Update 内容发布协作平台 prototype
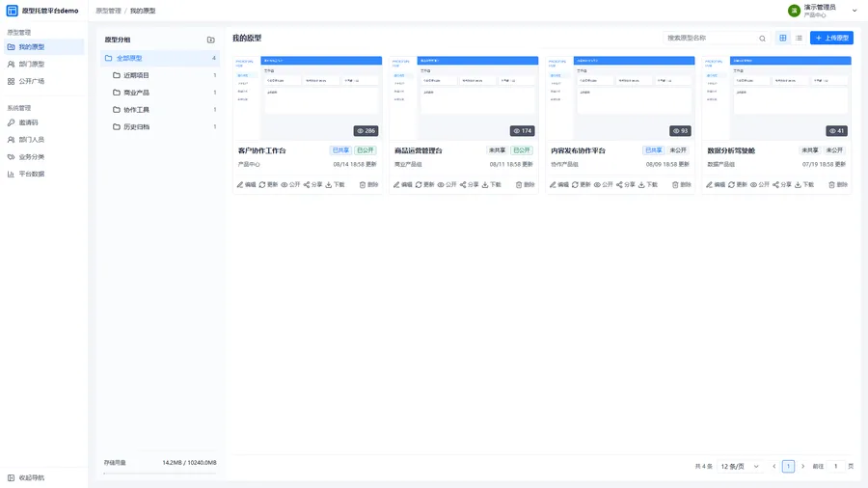 pos(582,185)
